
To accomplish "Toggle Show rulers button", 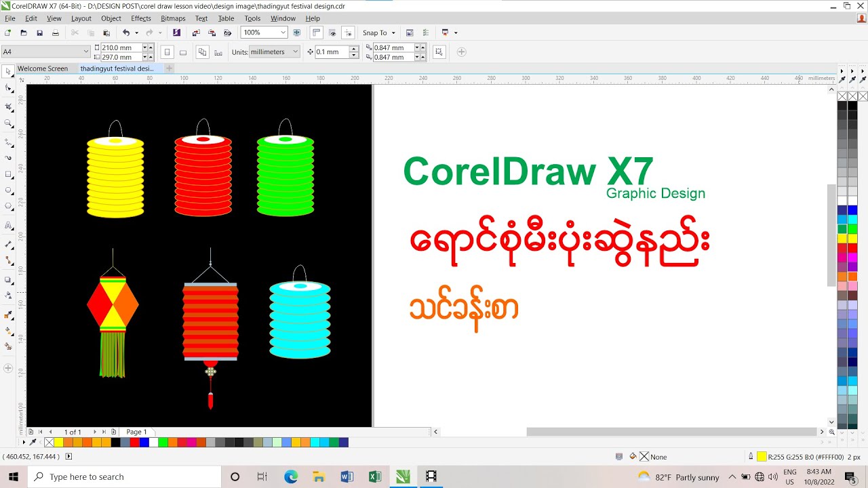I will pos(317,33).
